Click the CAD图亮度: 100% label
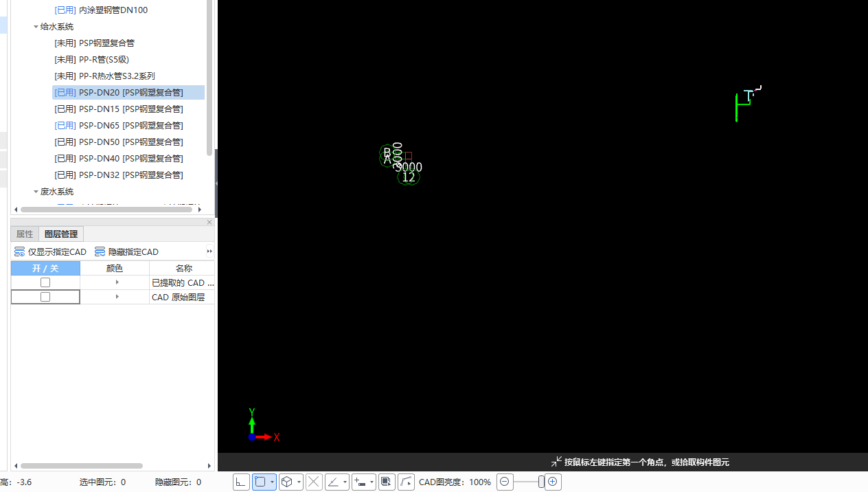 point(455,482)
